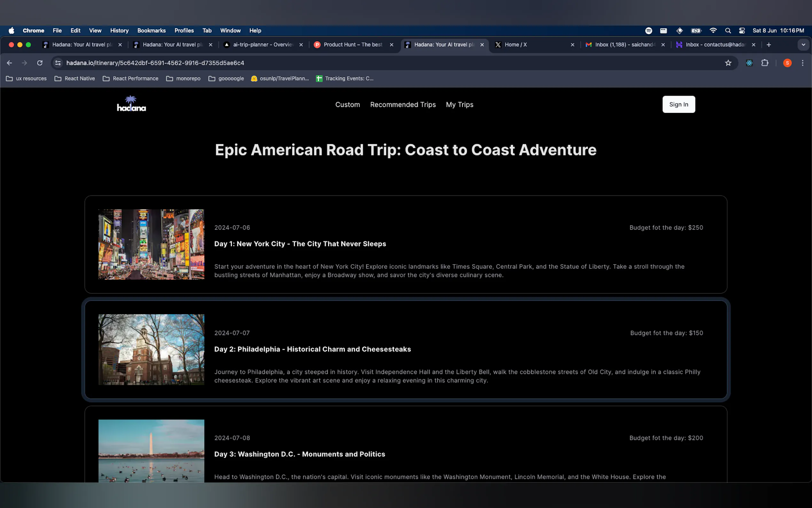Open the ux resources bookmark folder
This screenshot has height=508, width=812.
coord(26,79)
